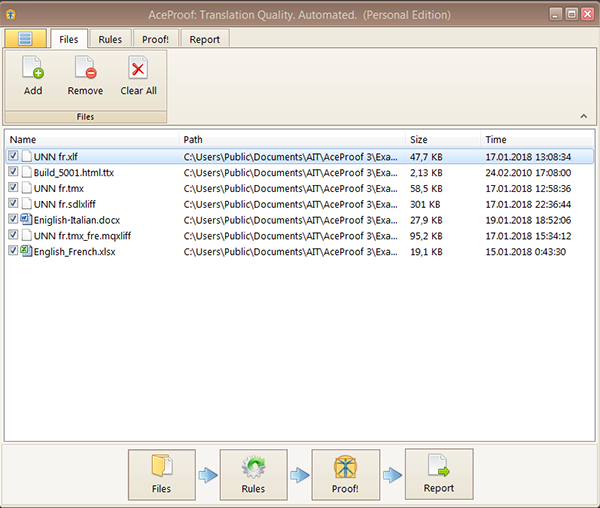Click the time 17.01.2018 22:36:44

tap(528, 204)
